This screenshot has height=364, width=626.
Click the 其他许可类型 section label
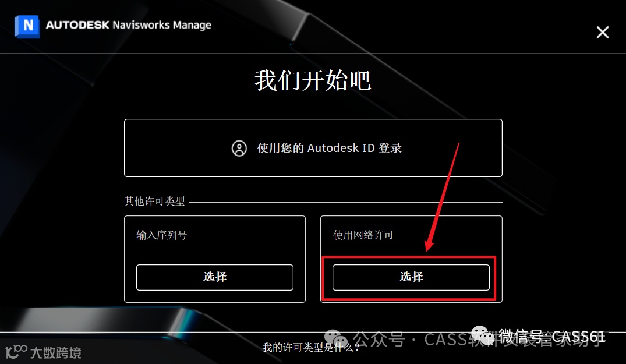pos(154,201)
